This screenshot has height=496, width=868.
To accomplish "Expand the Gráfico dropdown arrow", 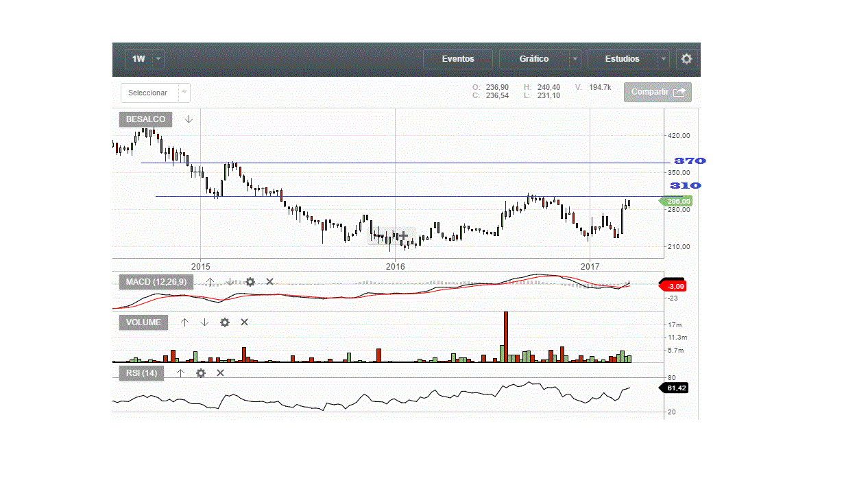I will point(575,59).
